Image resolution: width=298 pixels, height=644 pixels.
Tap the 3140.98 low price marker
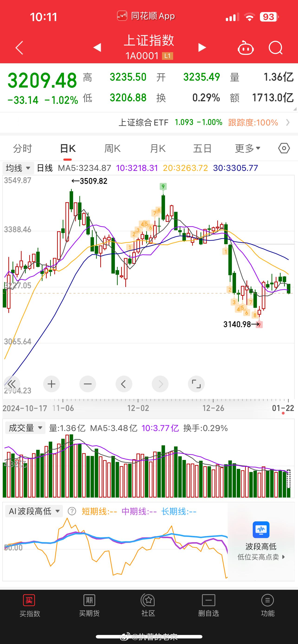(241, 324)
